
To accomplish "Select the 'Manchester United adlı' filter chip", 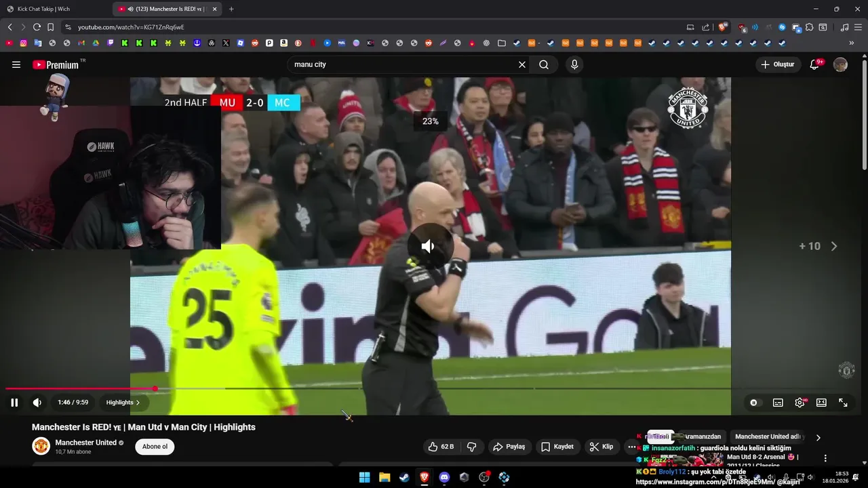I will (769, 436).
